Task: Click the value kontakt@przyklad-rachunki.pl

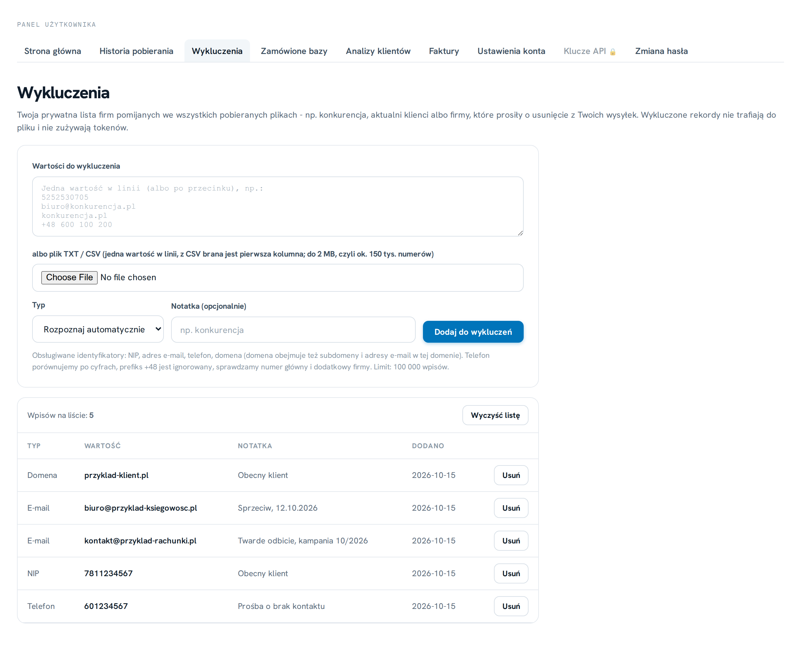Action: click(x=140, y=540)
